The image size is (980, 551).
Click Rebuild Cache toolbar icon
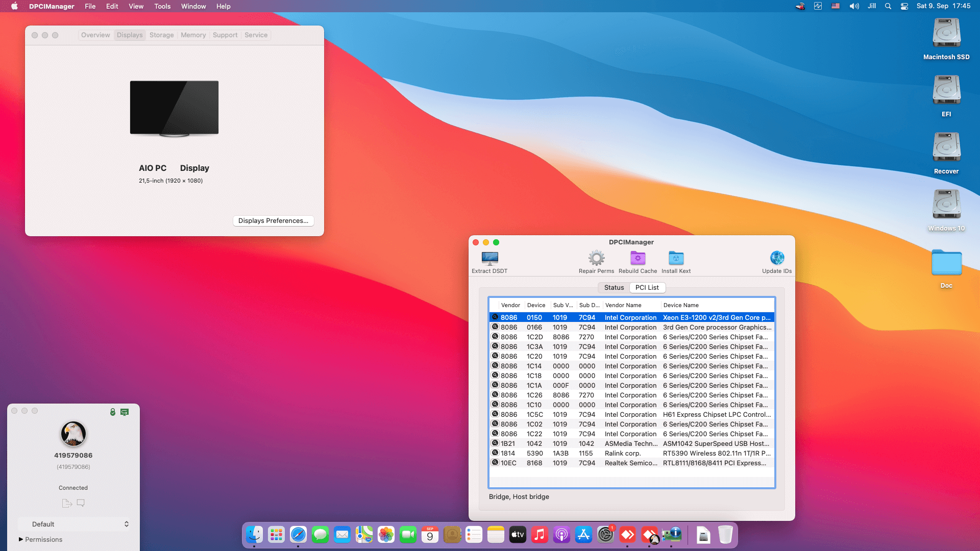pos(638,258)
